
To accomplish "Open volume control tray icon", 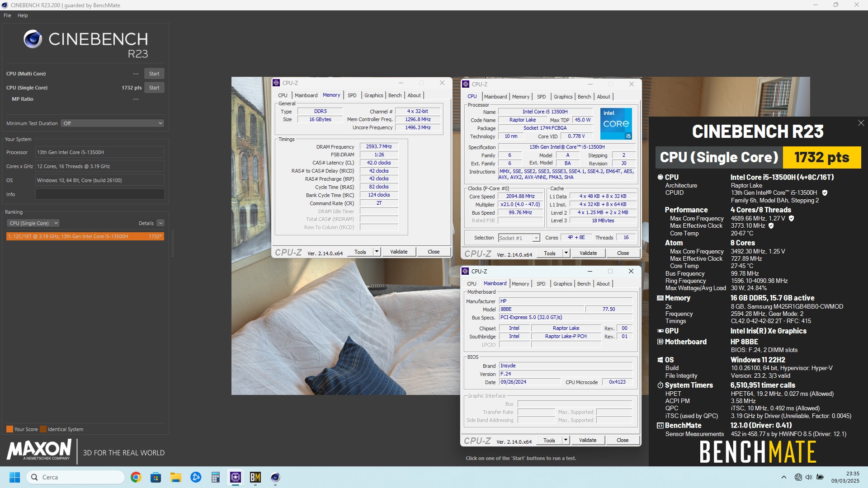I will pyautogui.click(x=809, y=477).
